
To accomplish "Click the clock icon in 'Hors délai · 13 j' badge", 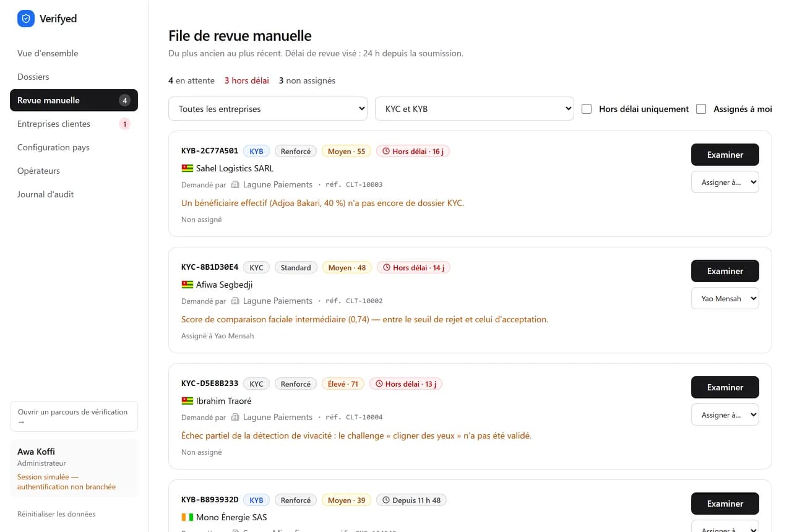I will pos(379,384).
